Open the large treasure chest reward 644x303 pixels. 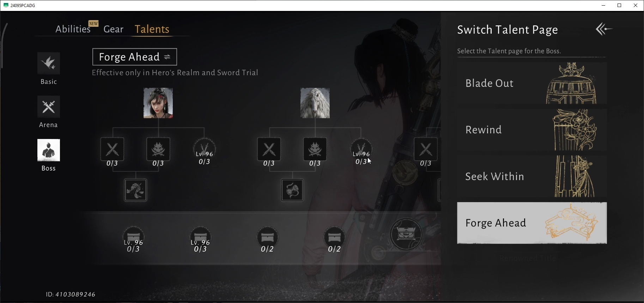tap(406, 234)
